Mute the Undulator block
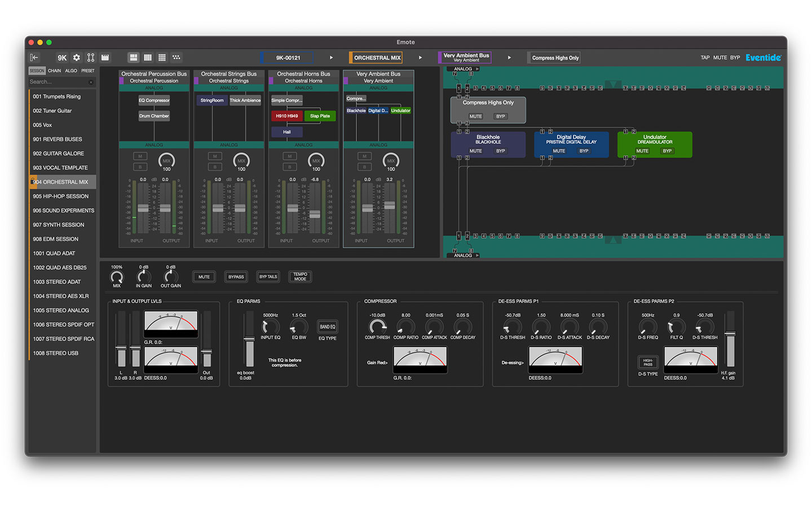Image resolution: width=812 pixels, height=508 pixels. pos(642,151)
